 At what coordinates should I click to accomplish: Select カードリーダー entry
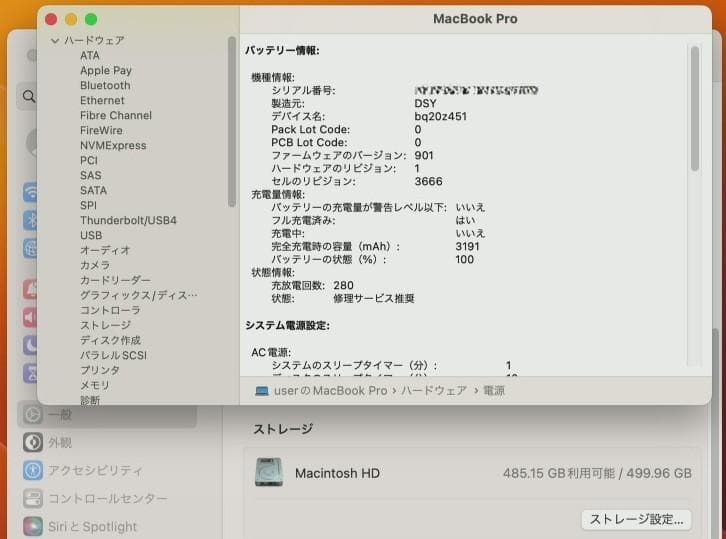point(115,280)
